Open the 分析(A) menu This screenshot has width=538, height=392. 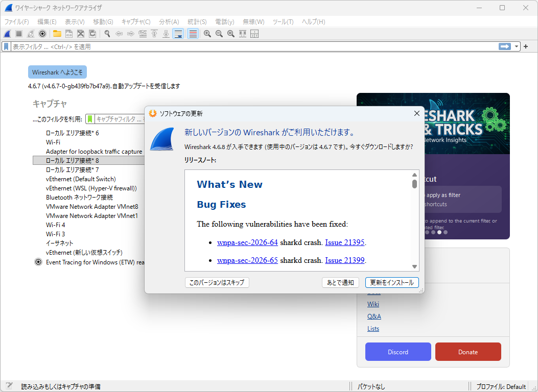click(169, 21)
